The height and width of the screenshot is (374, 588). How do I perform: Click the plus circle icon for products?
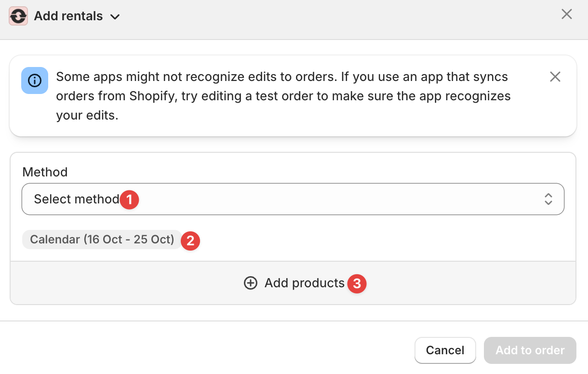251,283
